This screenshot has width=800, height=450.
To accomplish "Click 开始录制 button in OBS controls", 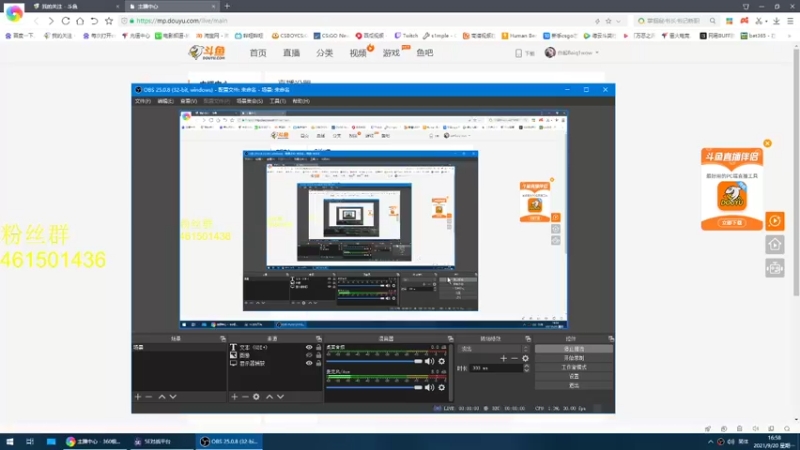I will click(574, 358).
